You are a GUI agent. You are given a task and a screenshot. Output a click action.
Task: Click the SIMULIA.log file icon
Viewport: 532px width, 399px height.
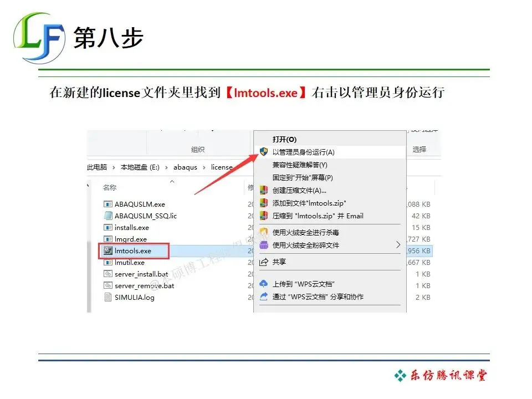108,297
